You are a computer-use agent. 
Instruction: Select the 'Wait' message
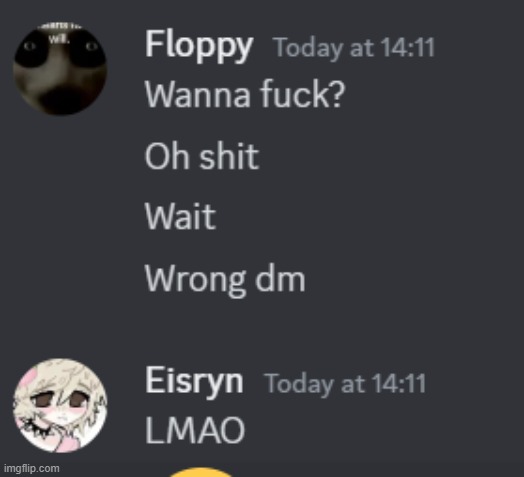[180, 216]
